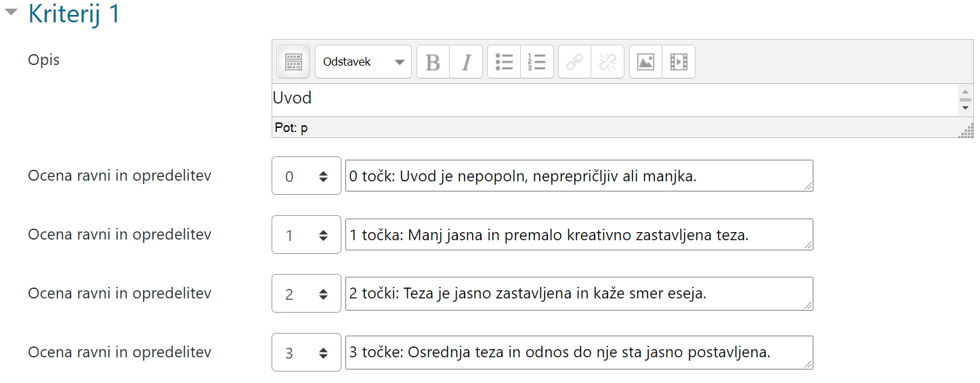The width and height of the screenshot is (980, 383).
Task: Click the 2 točki definition text field
Action: [x=579, y=294]
